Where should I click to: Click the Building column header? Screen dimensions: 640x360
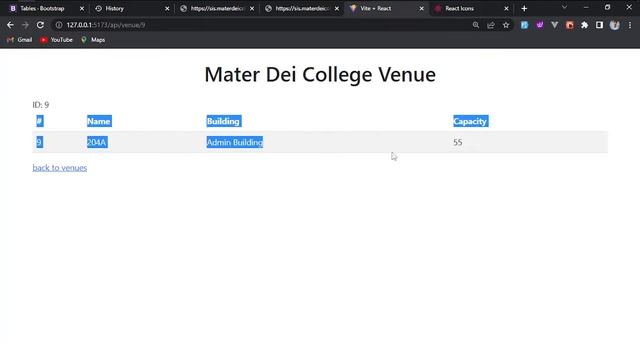tap(224, 121)
